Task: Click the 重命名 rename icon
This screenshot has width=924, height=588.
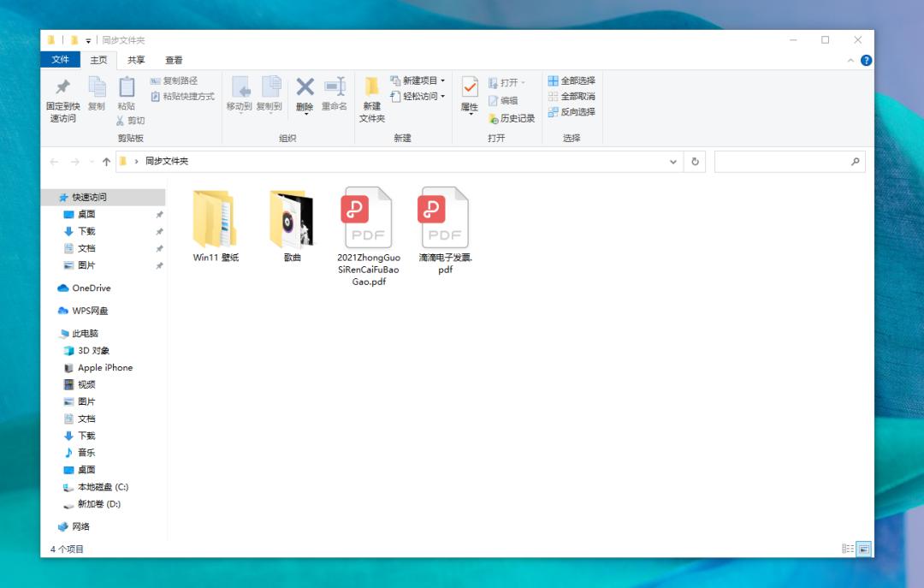Action: (x=334, y=88)
